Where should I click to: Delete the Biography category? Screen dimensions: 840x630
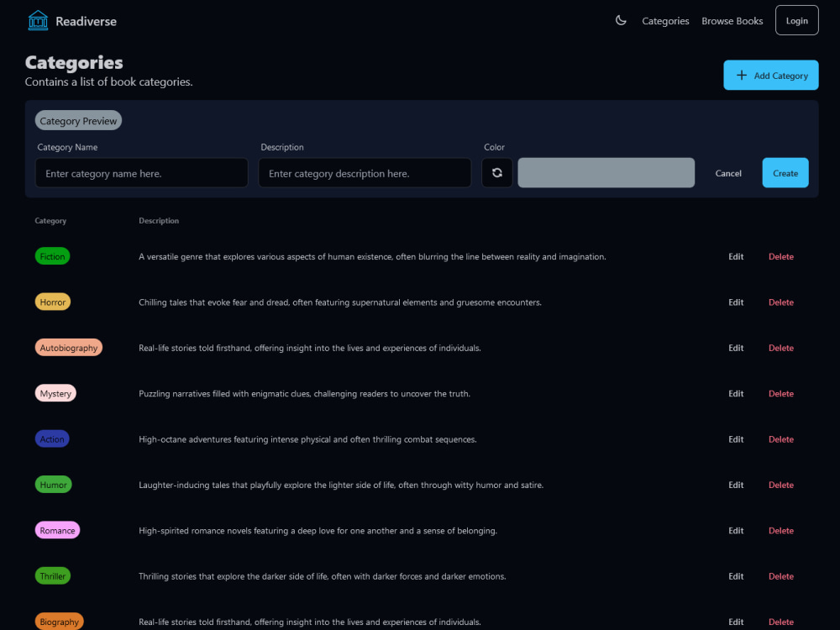pos(780,622)
